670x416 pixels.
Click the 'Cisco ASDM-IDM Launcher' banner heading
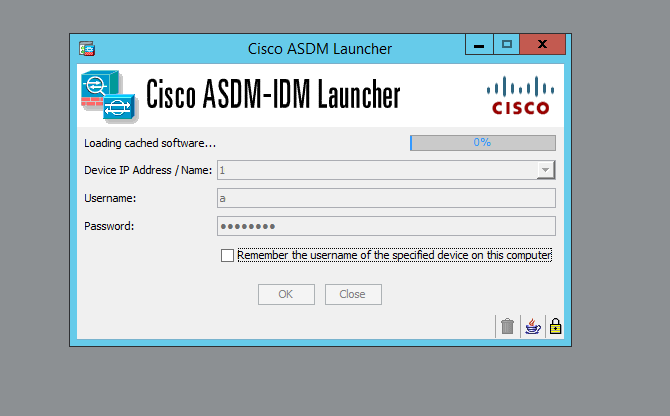pyautogui.click(x=273, y=94)
